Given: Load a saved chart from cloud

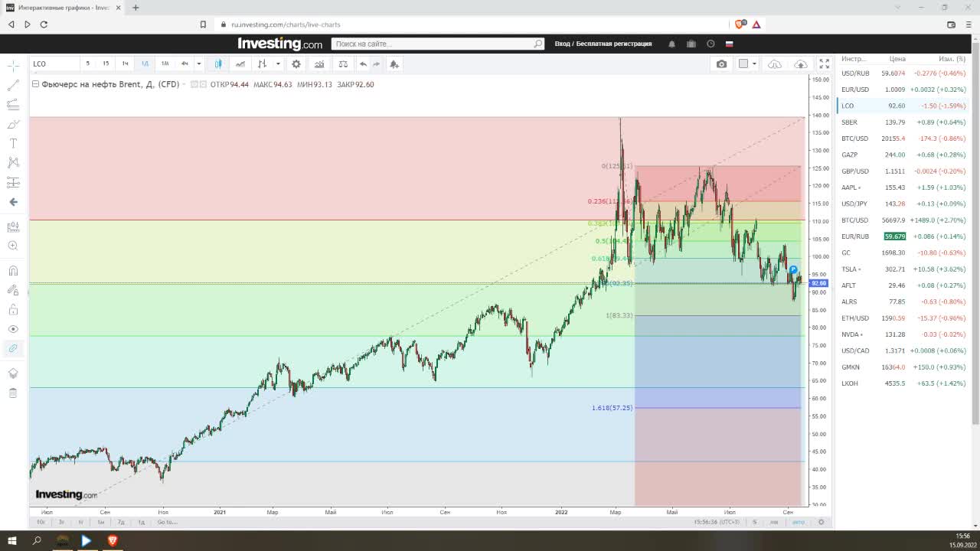Looking at the screenshot, I should 775,64.
